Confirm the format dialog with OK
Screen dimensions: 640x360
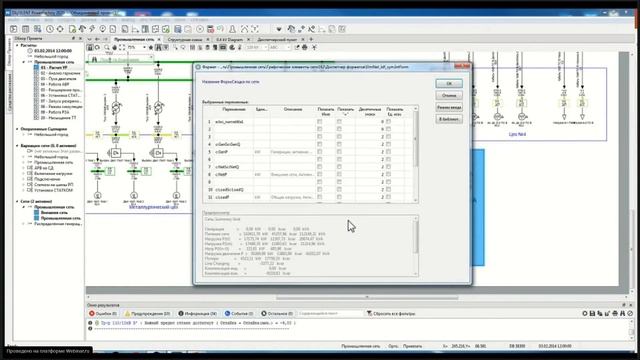tap(449, 84)
